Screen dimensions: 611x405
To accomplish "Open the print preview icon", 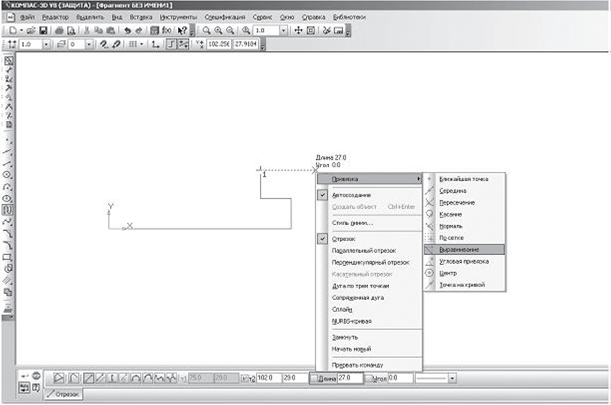I will click(71, 30).
